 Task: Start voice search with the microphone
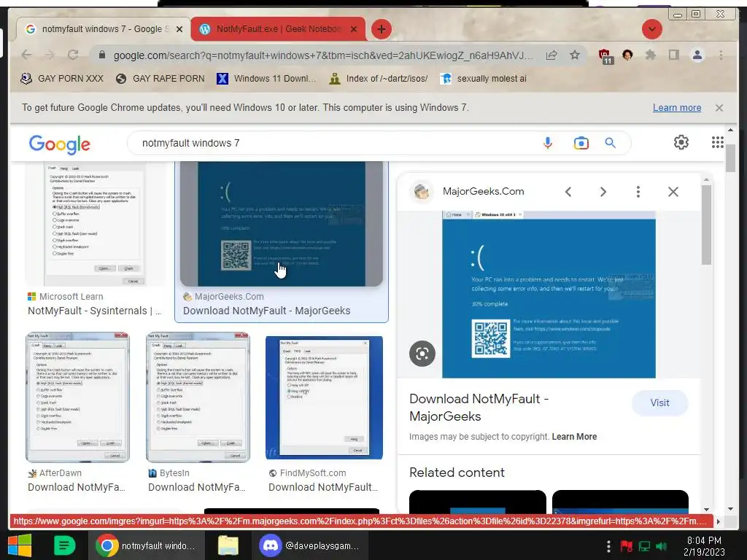548,143
